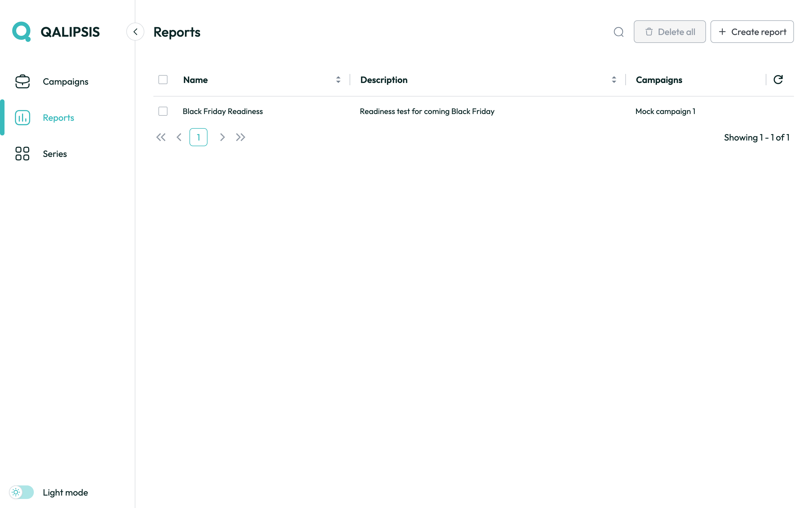Viewport: 812px width, 508px height.
Task: Check the Black Friday Readiness row checkbox
Action: click(x=163, y=111)
